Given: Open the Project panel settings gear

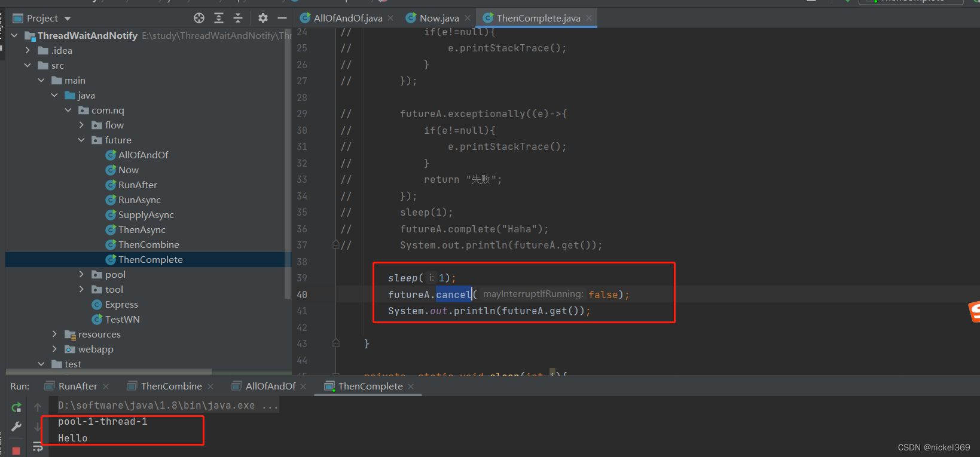Looking at the screenshot, I should click(263, 18).
